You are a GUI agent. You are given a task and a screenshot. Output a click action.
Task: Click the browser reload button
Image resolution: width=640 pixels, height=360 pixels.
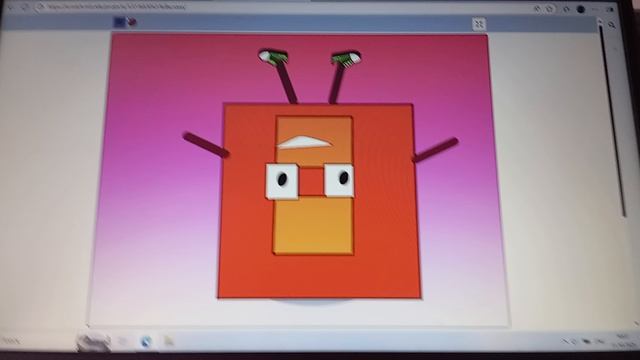click(x=24, y=7)
